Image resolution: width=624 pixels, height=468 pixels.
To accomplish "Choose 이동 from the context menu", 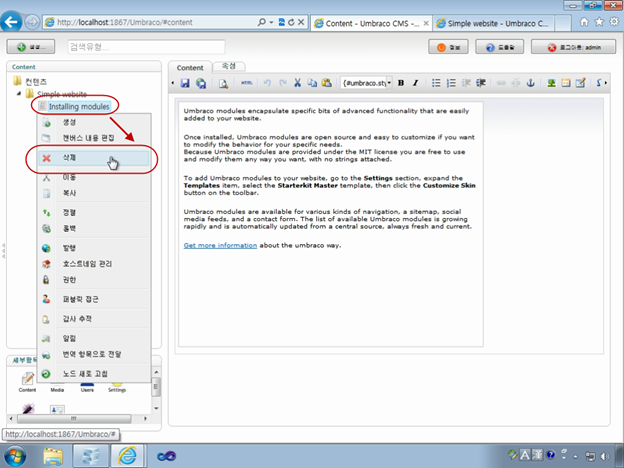I will click(94, 177).
